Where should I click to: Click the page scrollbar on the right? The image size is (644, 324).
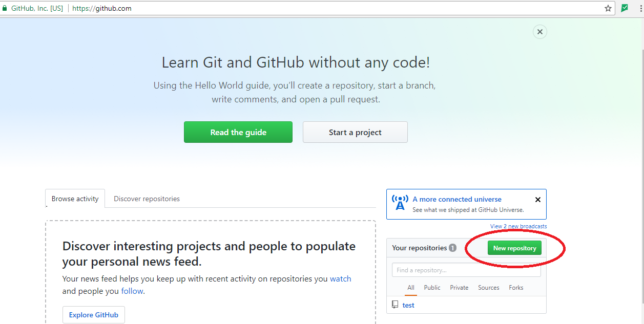point(640,154)
